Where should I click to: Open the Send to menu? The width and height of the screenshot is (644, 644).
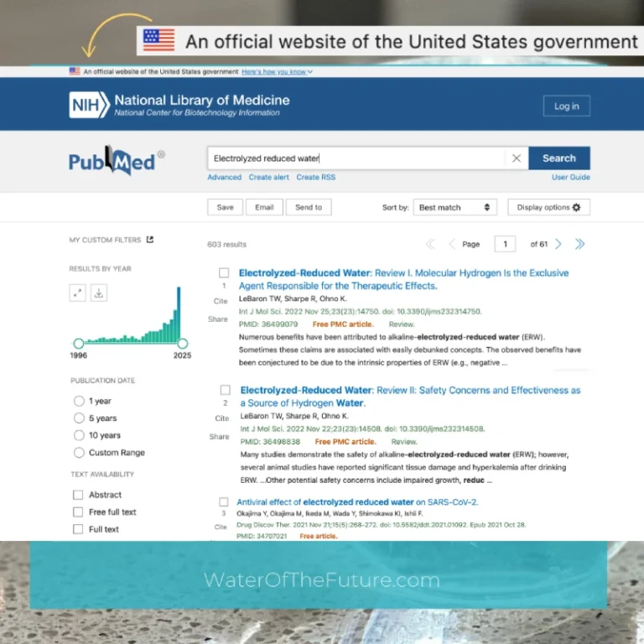(309, 207)
